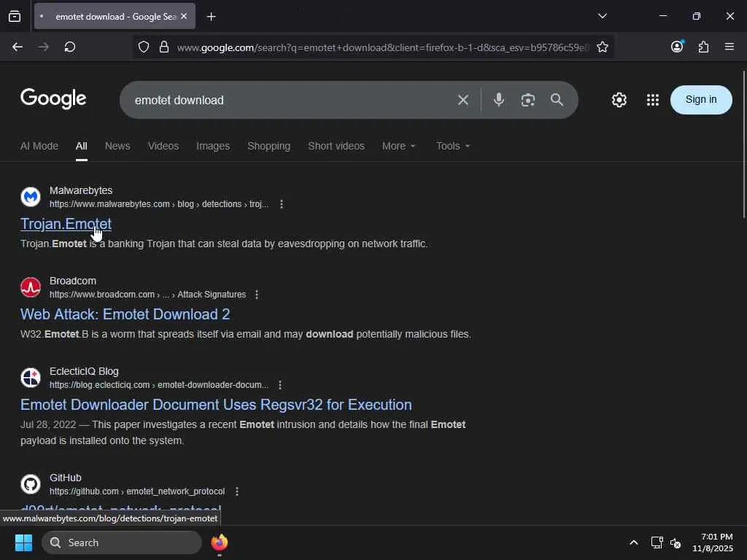
Task: Click the Malwarebytes favicon
Action: (x=31, y=197)
